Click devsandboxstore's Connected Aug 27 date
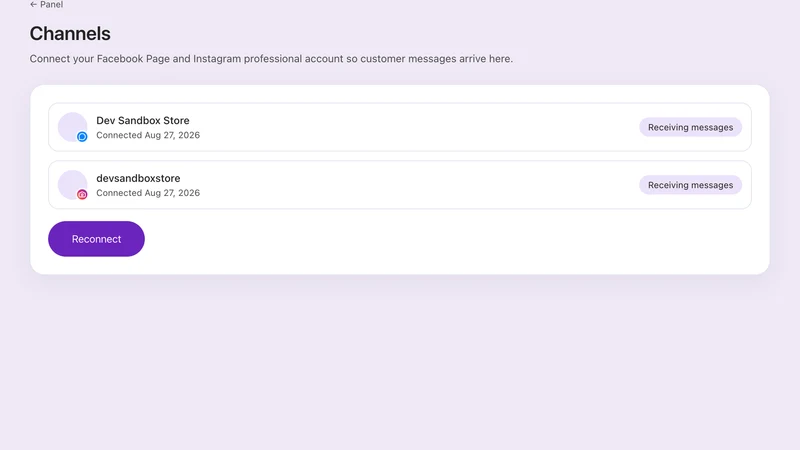The height and width of the screenshot is (450, 800). pyautogui.click(x=148, y=193)
